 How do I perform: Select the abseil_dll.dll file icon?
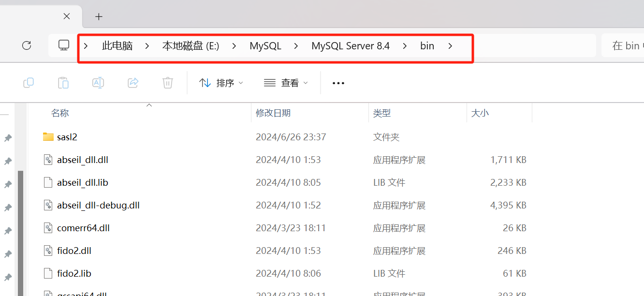48,160
